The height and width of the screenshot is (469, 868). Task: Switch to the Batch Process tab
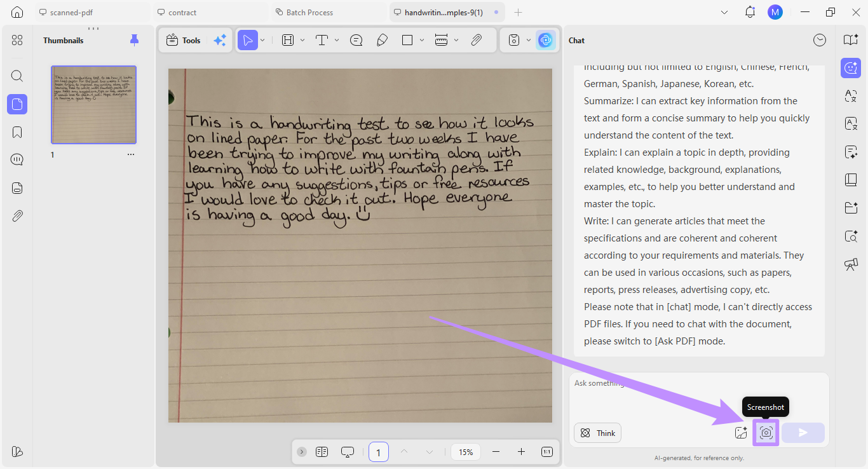(329, 12)
